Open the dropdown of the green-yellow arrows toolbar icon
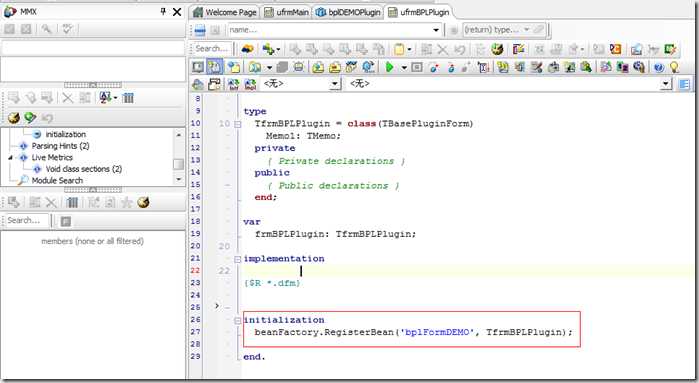699x383 pixels. 278,49
